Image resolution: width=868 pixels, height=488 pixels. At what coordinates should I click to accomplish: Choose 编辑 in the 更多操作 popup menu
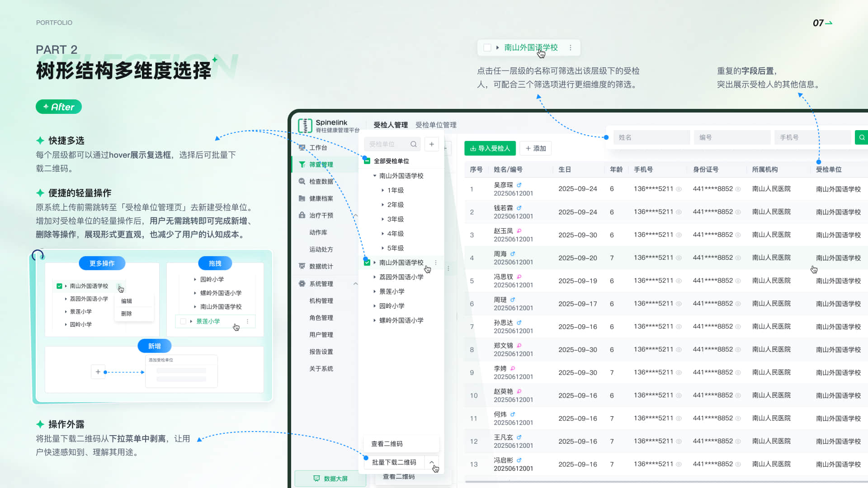tap(127, 301)
